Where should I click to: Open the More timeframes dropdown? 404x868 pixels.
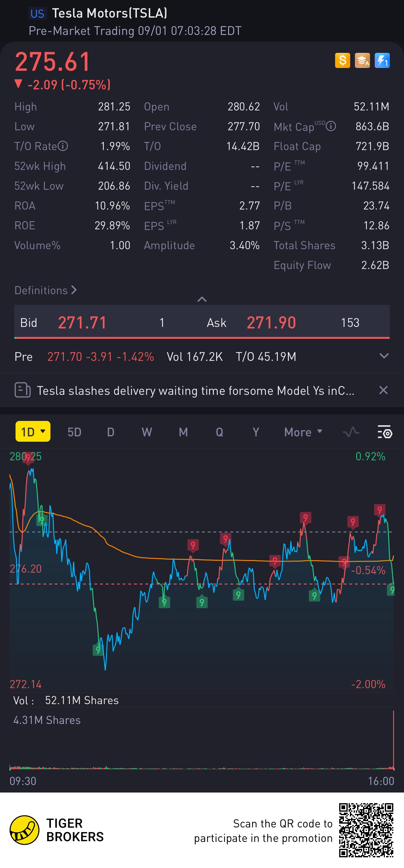303,432
